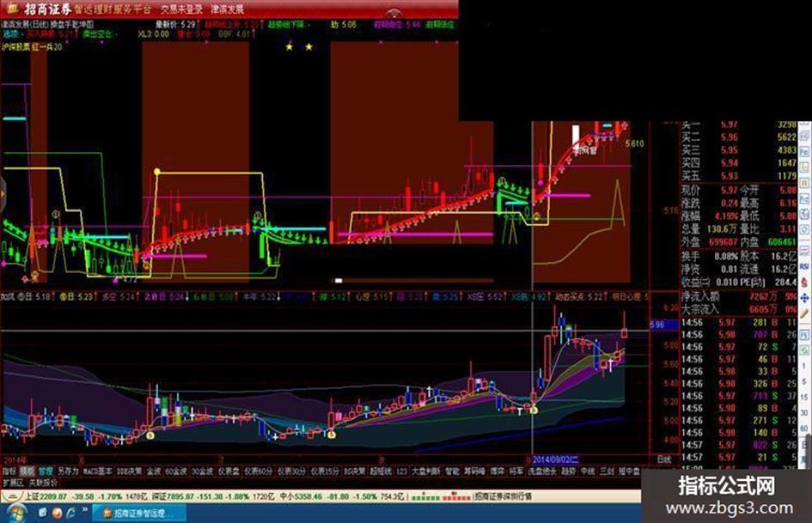Click the 净流入额 7262万 row
Viewport: 812px width, 523px height.
pyautogui.click(x=739, y=297)
